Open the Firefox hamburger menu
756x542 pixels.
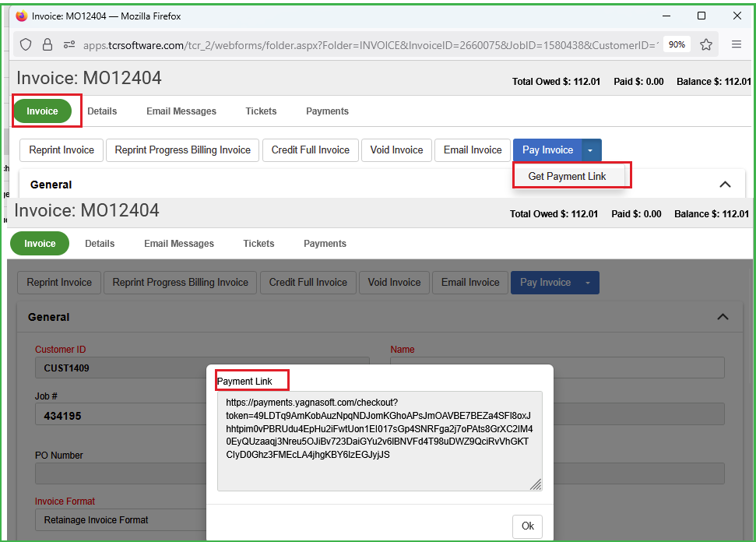pos(735,44)
